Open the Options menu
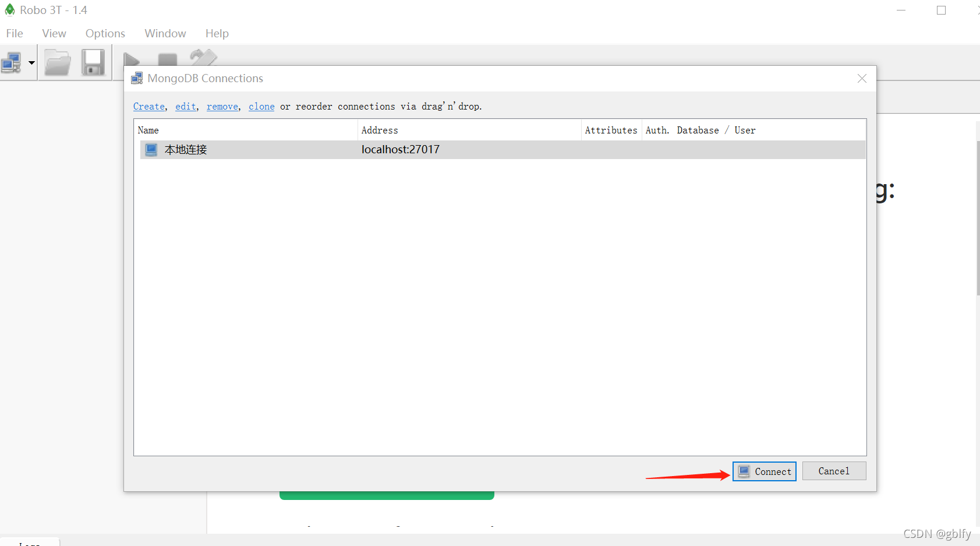 pyautogui.click(x=105, y=33)
